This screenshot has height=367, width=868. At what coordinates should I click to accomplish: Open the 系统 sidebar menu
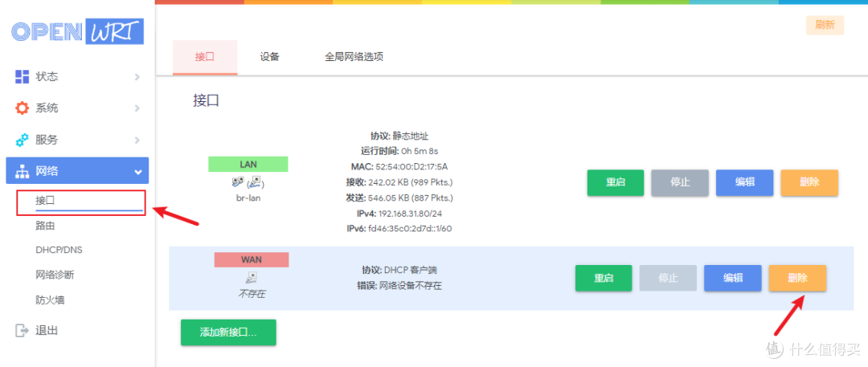coord(77,108)
